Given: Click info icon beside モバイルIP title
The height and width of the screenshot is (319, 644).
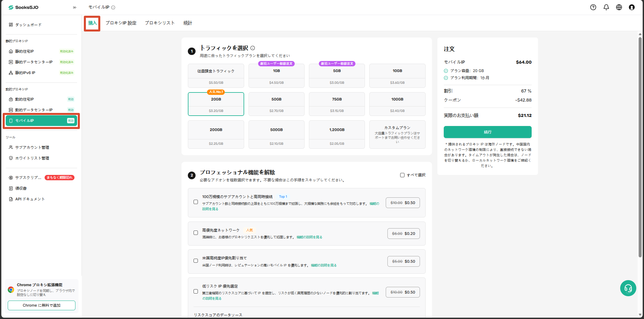Looking at the screenshot, I should click(113, 7).
